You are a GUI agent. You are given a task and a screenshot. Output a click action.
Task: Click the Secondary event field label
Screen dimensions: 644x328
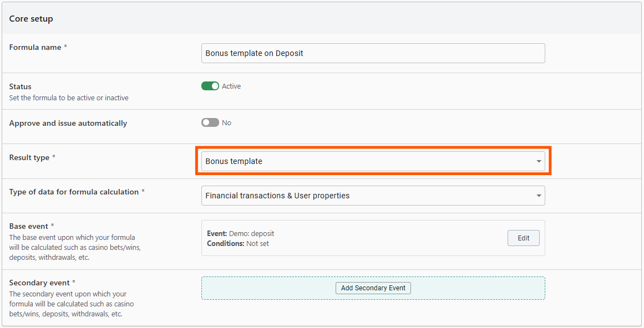tap(39, 283)
